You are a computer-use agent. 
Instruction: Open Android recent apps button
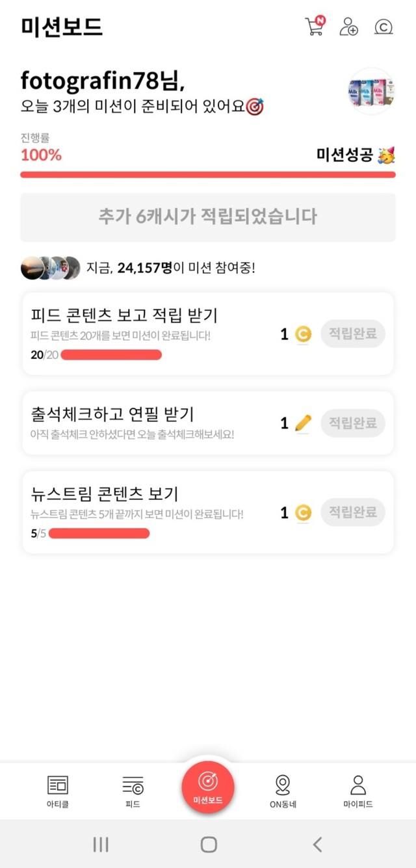101,844
